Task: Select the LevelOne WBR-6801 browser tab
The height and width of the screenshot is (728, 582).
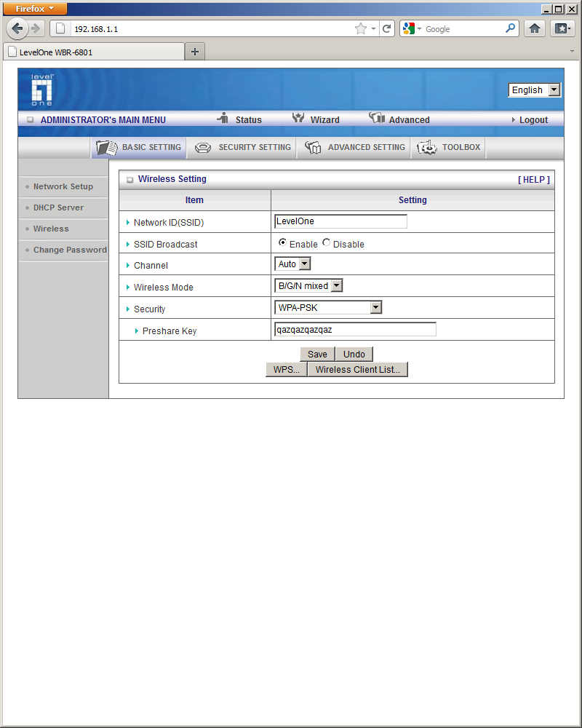Action: click(x=95, y=52)
